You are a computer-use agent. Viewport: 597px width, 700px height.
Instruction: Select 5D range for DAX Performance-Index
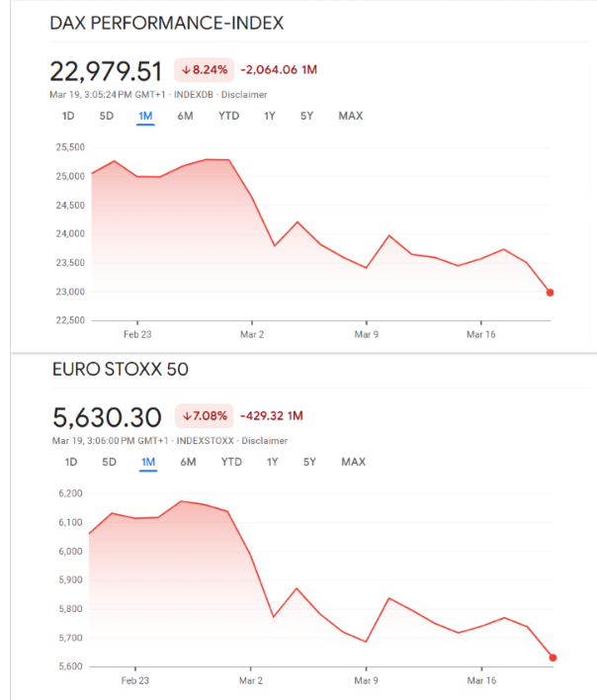click(106, 116)
